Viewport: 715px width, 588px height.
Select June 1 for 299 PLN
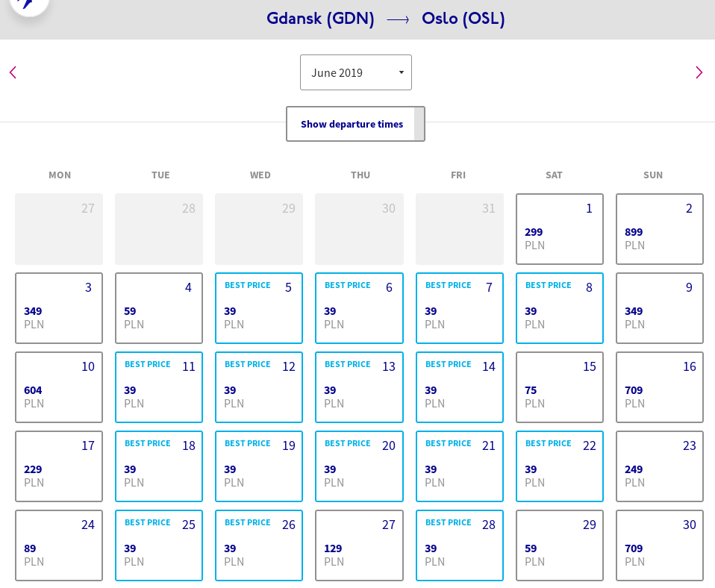[560, 229]
